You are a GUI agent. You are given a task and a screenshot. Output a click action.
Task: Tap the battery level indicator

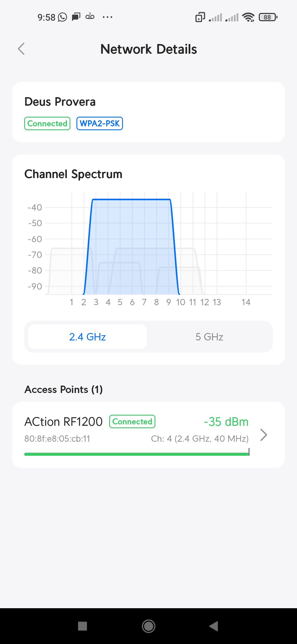pyautogui.click(x=268, y=17)
